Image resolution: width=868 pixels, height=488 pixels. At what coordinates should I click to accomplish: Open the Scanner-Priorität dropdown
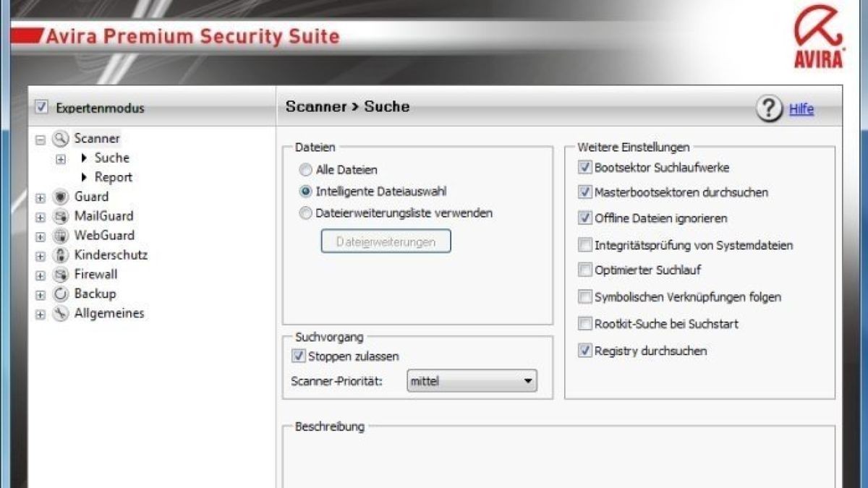pyautogui.click(x=472, y=380)
